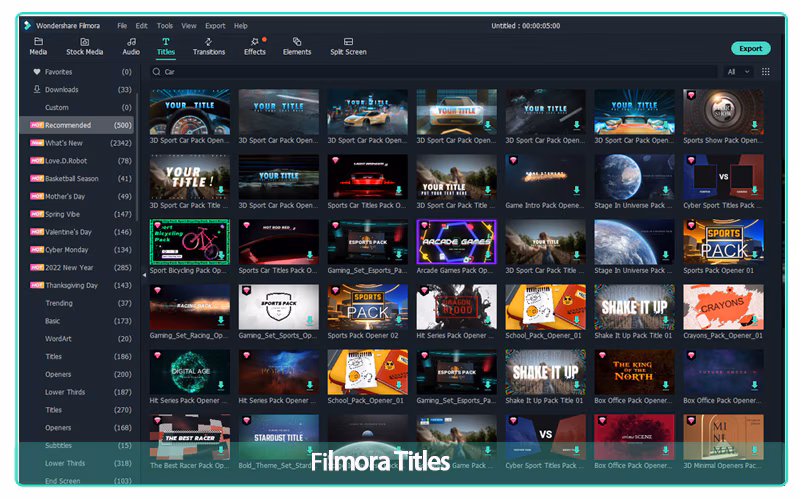Click premium gem on Arcade Games Pack
The image size is (800, 498).
[x=424, y=226]
